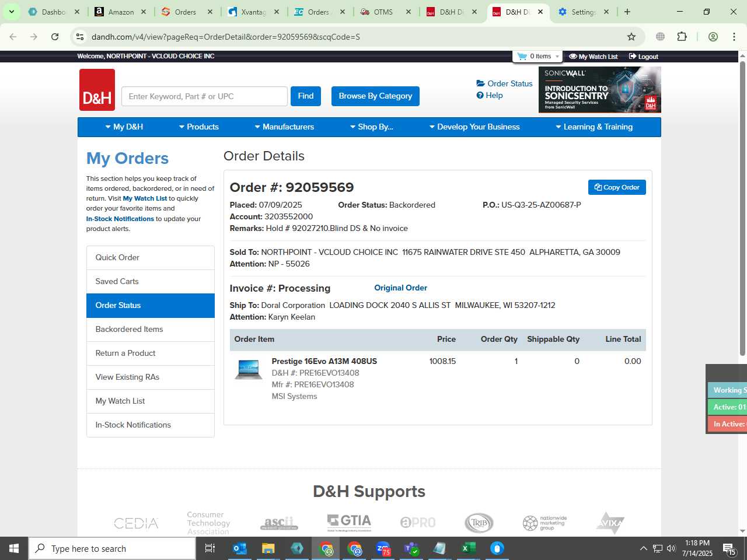Open Chrome three-dot menu
Screen dimensions: 747x560
point(734,37)
